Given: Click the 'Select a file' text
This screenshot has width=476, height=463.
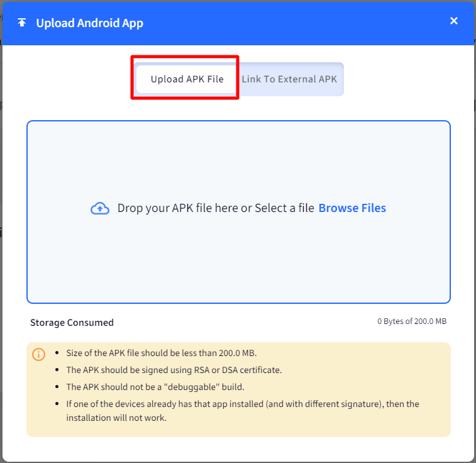Looking at the screenshot, I should pos(284,208).
